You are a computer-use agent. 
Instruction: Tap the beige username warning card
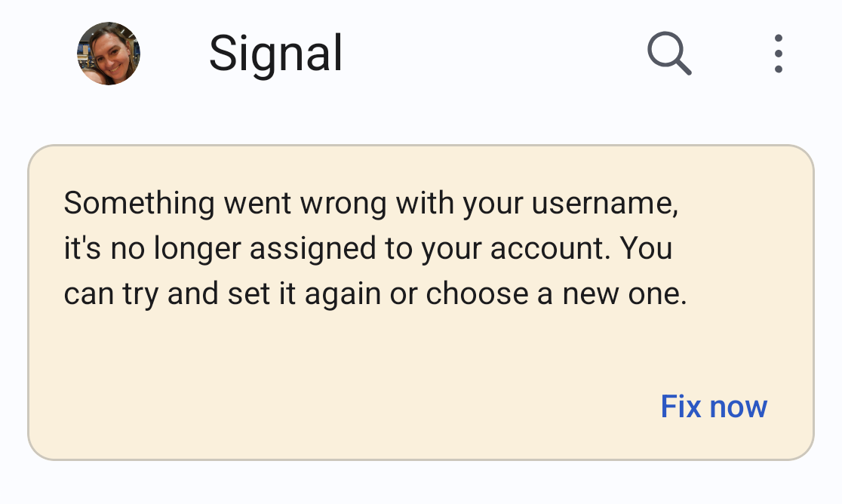[x=421, y=303]
